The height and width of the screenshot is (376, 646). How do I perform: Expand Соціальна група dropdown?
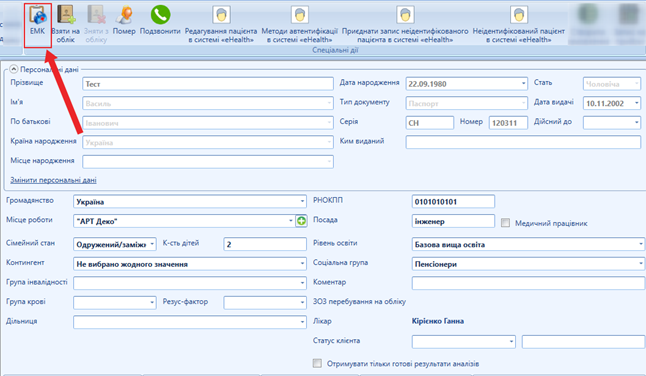(x=641, y=264)
